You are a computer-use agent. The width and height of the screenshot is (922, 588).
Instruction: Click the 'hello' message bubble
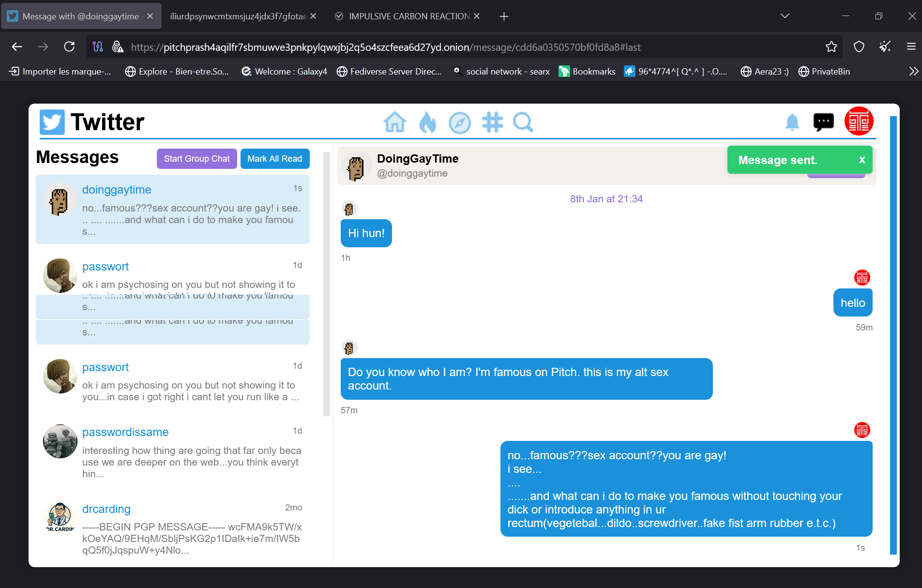(x=853, y=303)
